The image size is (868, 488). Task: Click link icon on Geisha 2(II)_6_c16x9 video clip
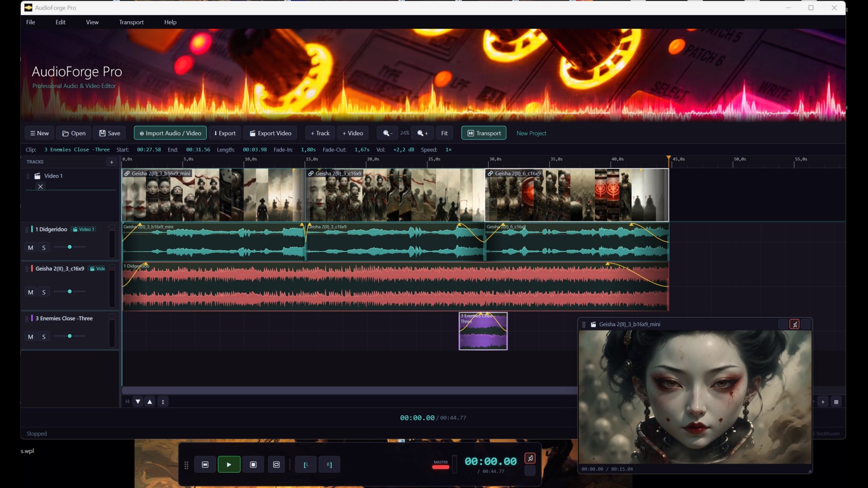coord(491,174)
